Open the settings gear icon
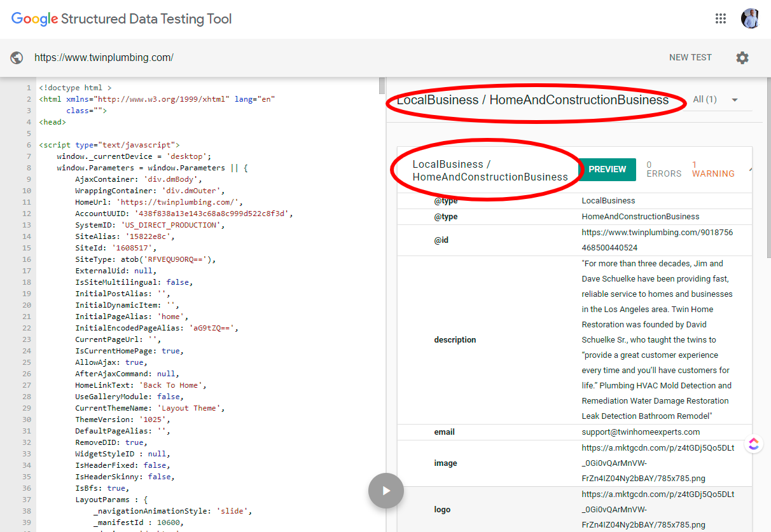This screenshot has height=532, width=771. 742,58
